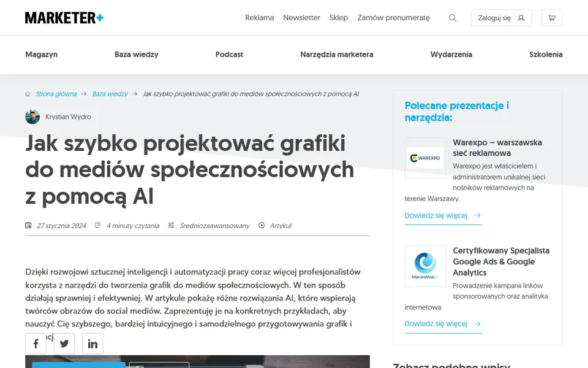Open Warexpo – warszawska sieć reklamowa title

(x=497, y=148)
